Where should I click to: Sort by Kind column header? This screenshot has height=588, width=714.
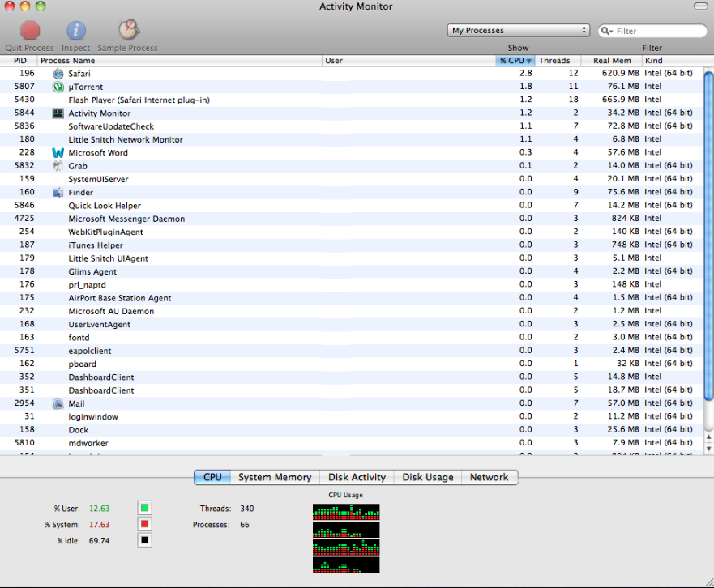pos(672,61)
